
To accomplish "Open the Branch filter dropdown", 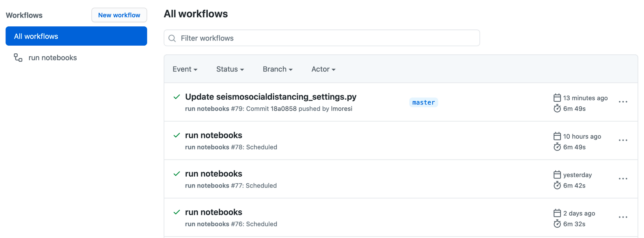I will coord(278,69).
